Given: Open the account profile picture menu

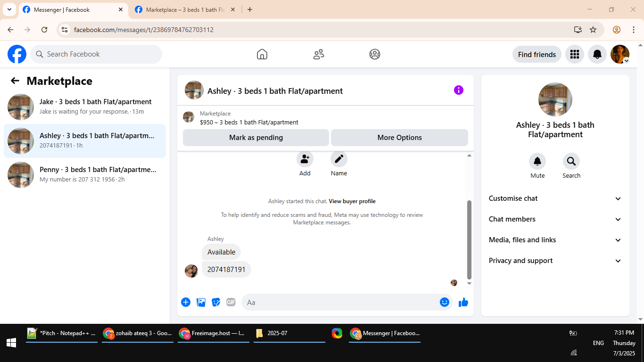Looking at the screenshot, I should tap(620, 54).
